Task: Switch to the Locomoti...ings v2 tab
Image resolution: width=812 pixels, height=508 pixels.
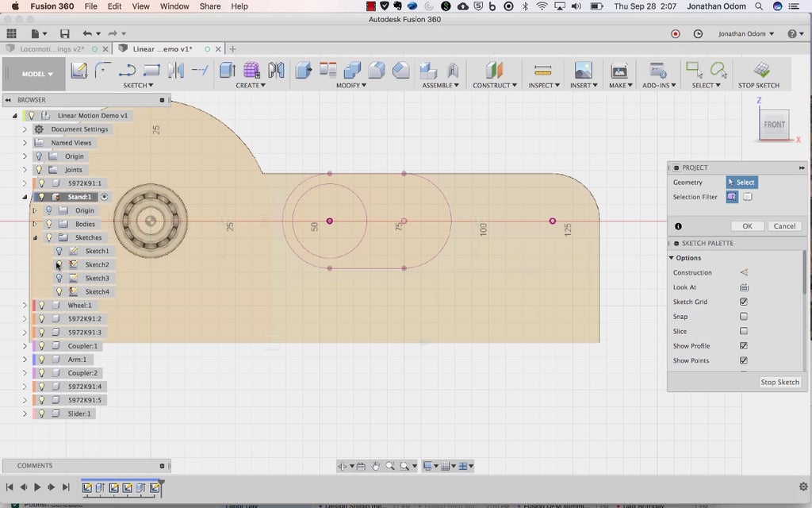Action: coord(52,49)
